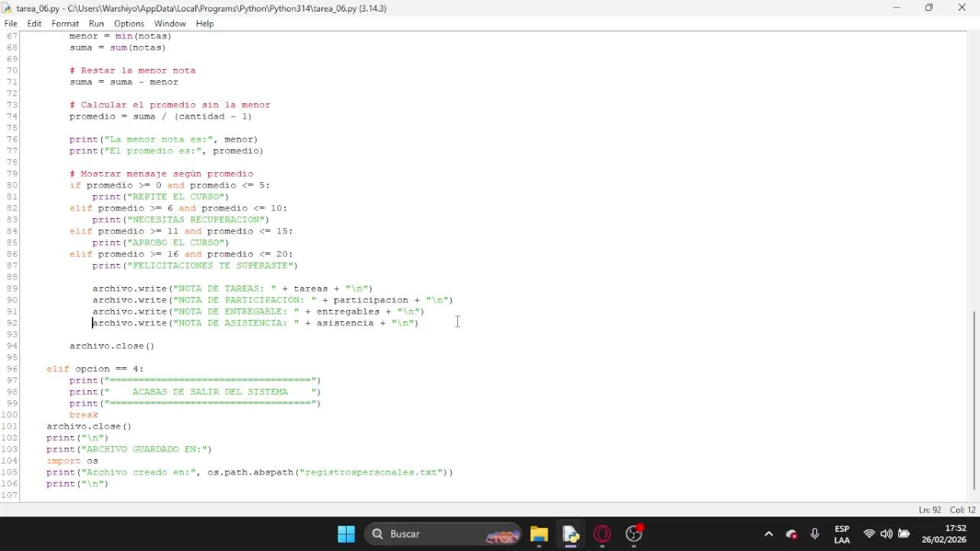
Task: Click the vertical scrollbar thumb
Action: tap(973, 400)
